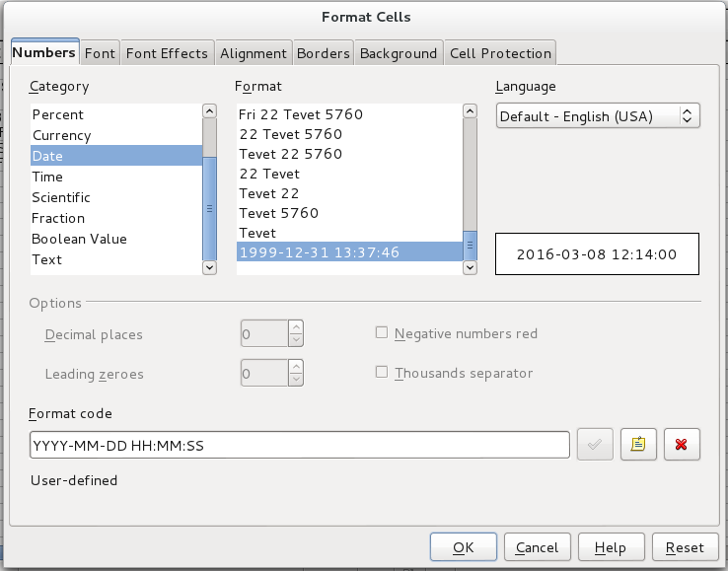Click the red X remove format icon

click(682, 445)
